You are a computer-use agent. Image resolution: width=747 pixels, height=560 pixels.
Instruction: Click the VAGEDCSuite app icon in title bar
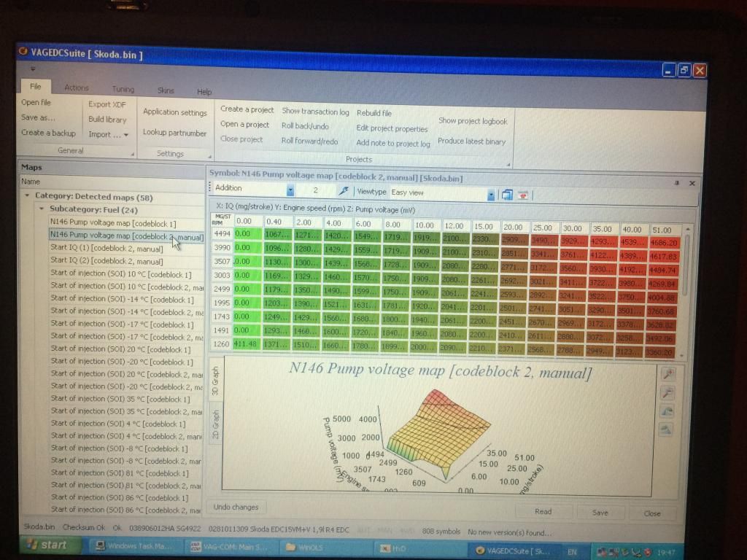[x=23, y=51]
